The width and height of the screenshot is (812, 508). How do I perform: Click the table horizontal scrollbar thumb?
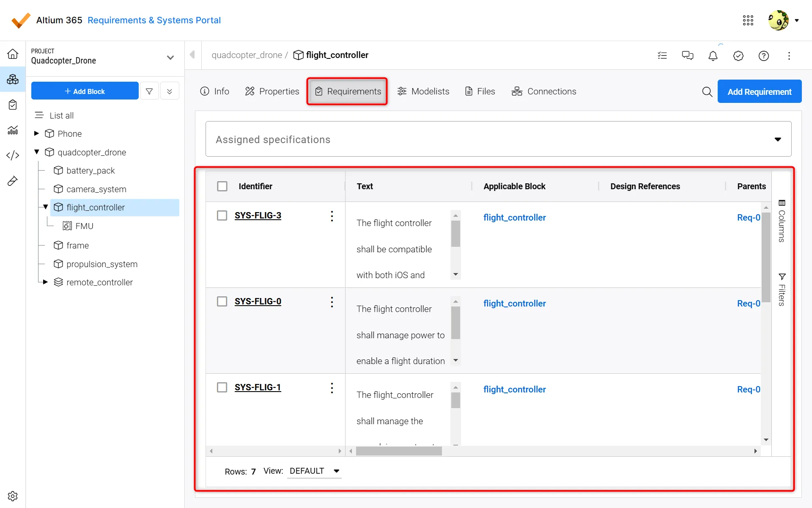click(x=398, y=451)
